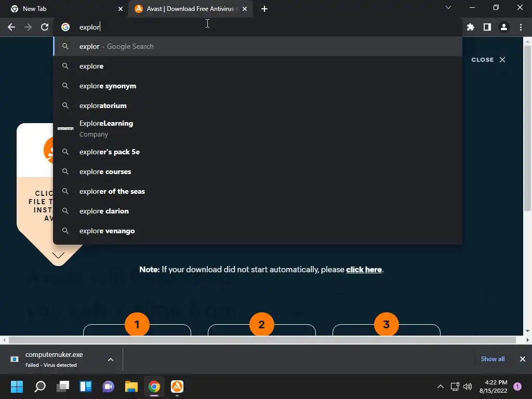Image resolution: width=532 pixels, height=399 pixels.
Task: Click 'Show all' downloads
Action: pos(493,359)
